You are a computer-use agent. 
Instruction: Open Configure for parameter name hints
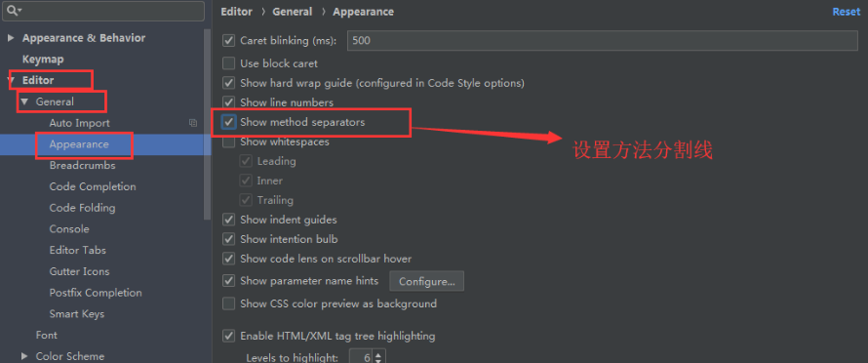point(427,281)
